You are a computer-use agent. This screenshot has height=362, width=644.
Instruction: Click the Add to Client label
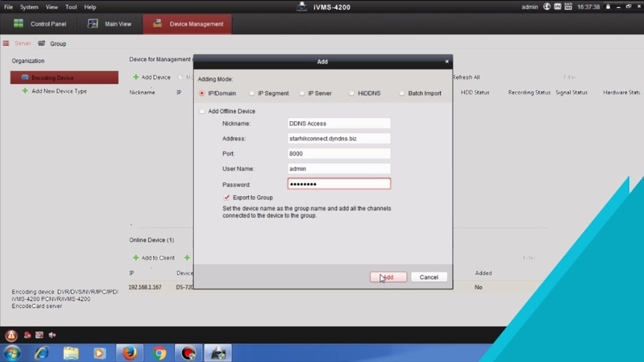pos(158,257)
